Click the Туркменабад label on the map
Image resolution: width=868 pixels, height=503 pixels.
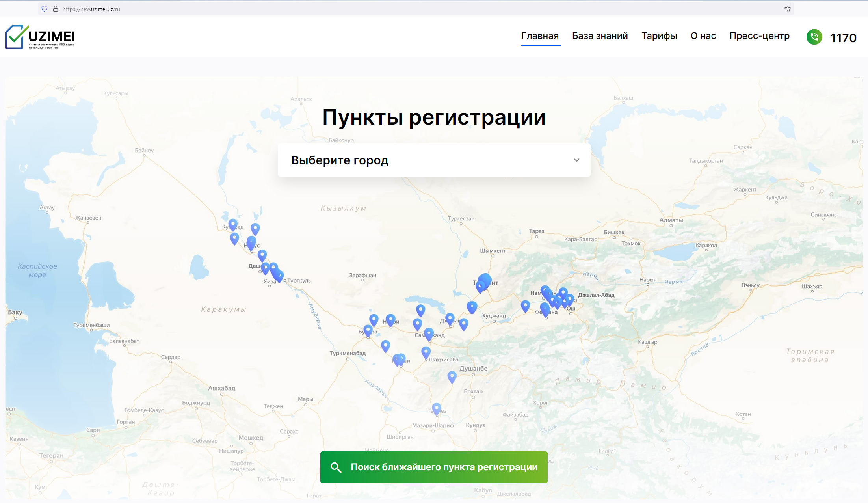[x=348, y=353]
